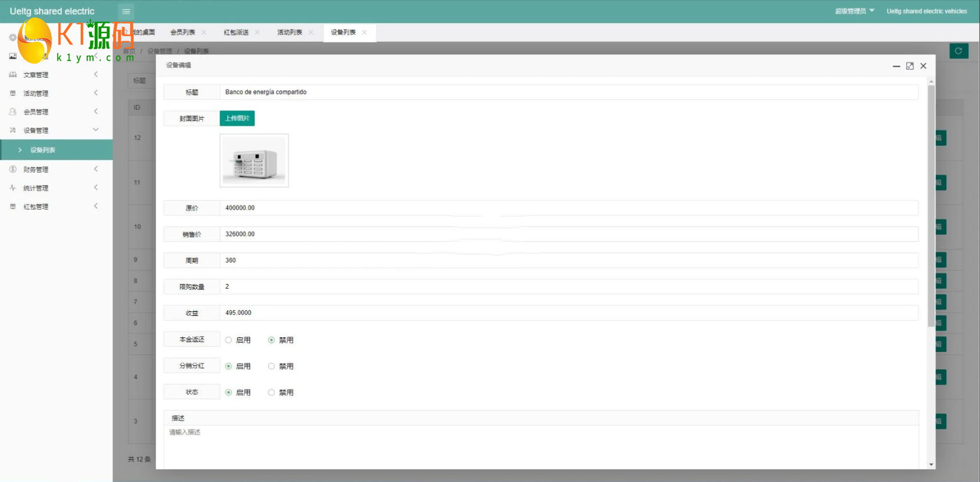The height and width of the screenshot is (482, 980).
Task: Click the 活动管理 sidebar icon
Action: pos(13,93)
